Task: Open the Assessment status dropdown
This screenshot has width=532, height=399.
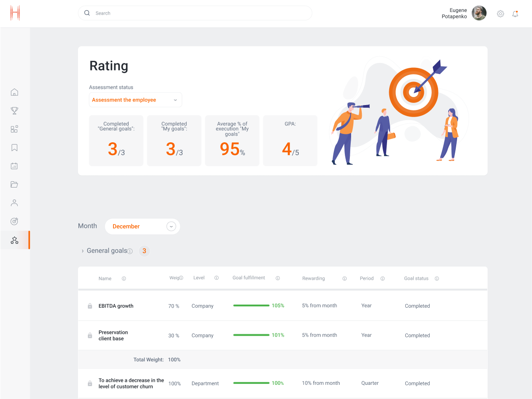Action: (135, 100)
